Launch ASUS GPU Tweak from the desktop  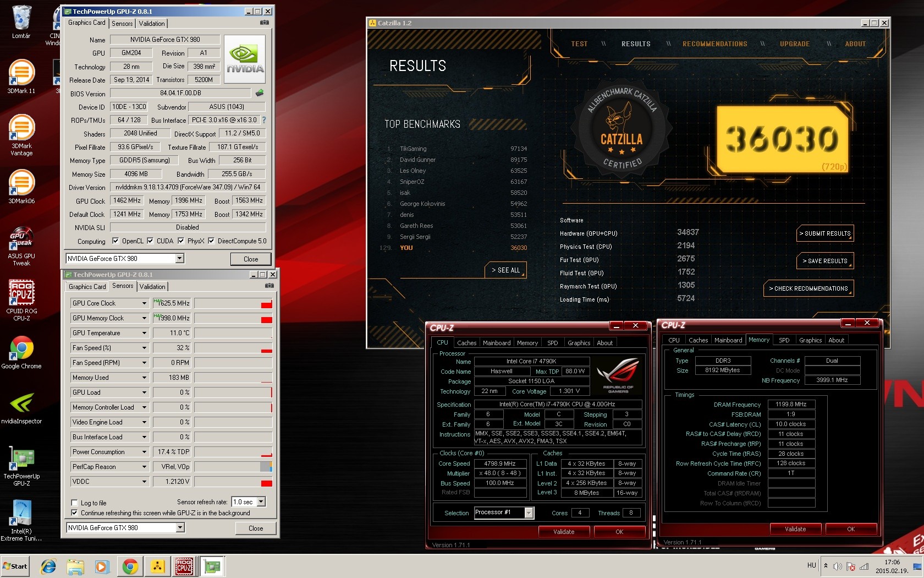(x=21, y=246)
